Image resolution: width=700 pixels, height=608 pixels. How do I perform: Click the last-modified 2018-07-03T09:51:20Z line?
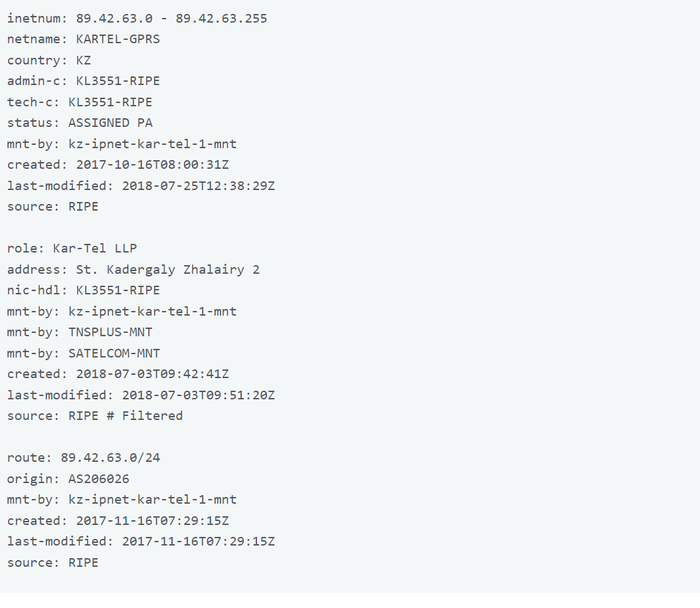coord(141,395)
